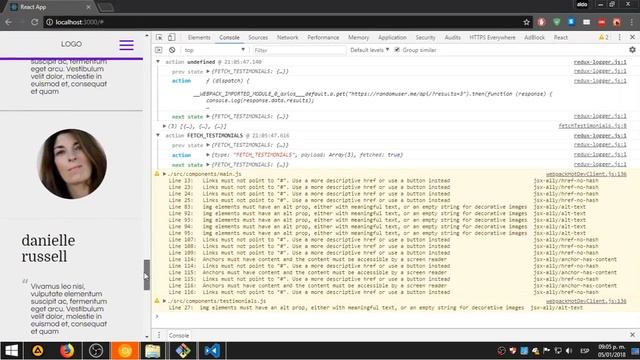The height and width of the screenshot is (360, 640).
Task: Open the Windows Start menu
Action: pos(11,351)
